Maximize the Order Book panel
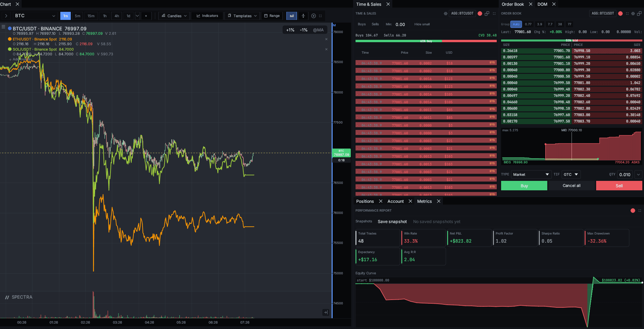Image resolution: width=644 pixels, height=329 pixels. coord(627,13)
